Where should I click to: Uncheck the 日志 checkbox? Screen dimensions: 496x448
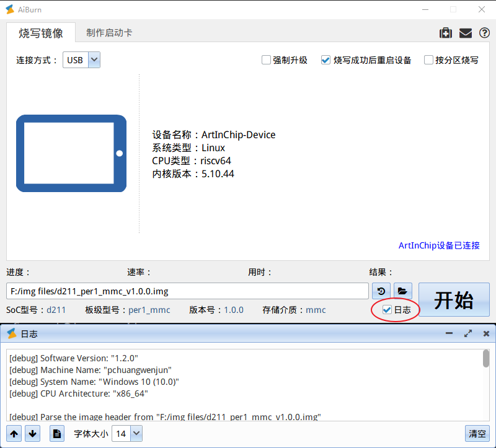386,310
